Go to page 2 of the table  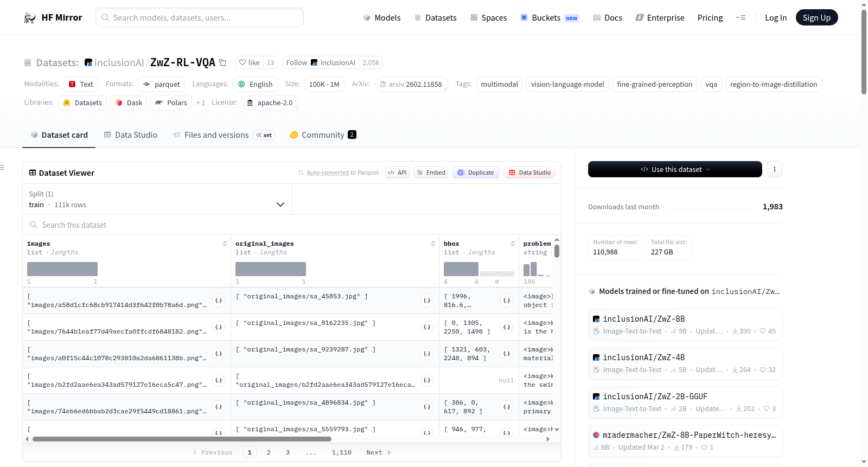[269, 452]
